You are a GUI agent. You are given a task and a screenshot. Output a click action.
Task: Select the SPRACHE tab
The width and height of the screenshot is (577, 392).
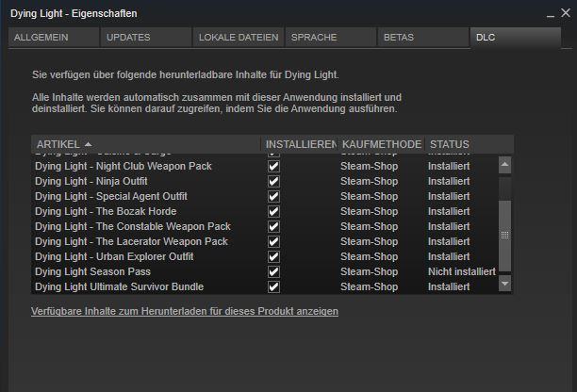click(328, 38)
